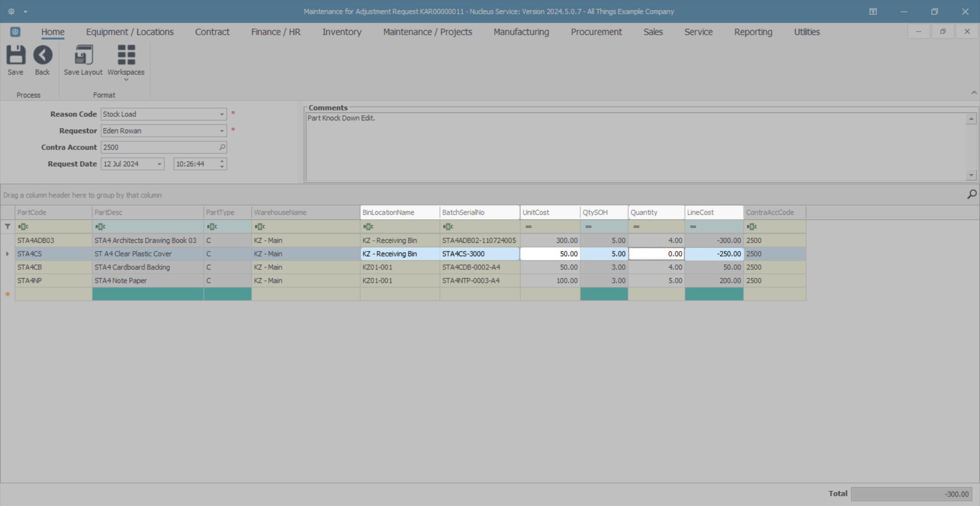The width and height of the screenshot is (980, 506).
Task: Sort by the PartCode column header
Action: click(53, 212)
